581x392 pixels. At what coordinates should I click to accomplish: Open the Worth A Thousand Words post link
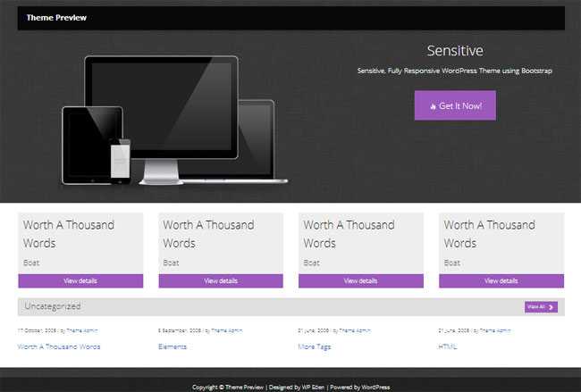point(59,346)
